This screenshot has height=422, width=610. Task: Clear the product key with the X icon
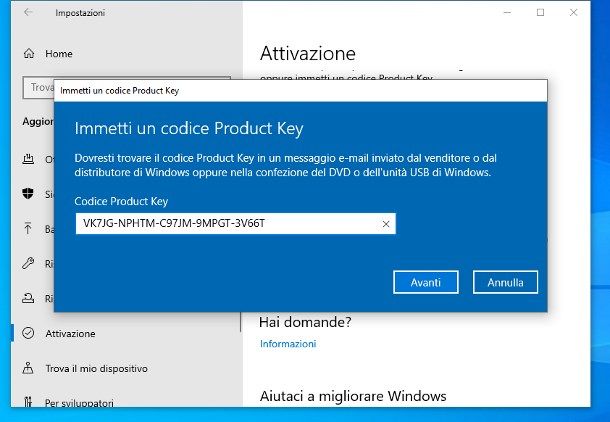386,224
